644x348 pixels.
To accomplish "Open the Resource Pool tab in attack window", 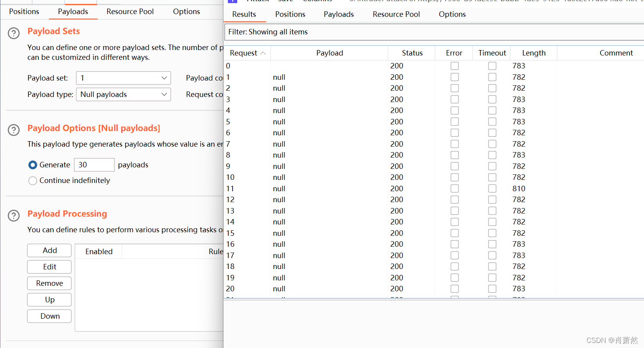I will tap(396, 14).
